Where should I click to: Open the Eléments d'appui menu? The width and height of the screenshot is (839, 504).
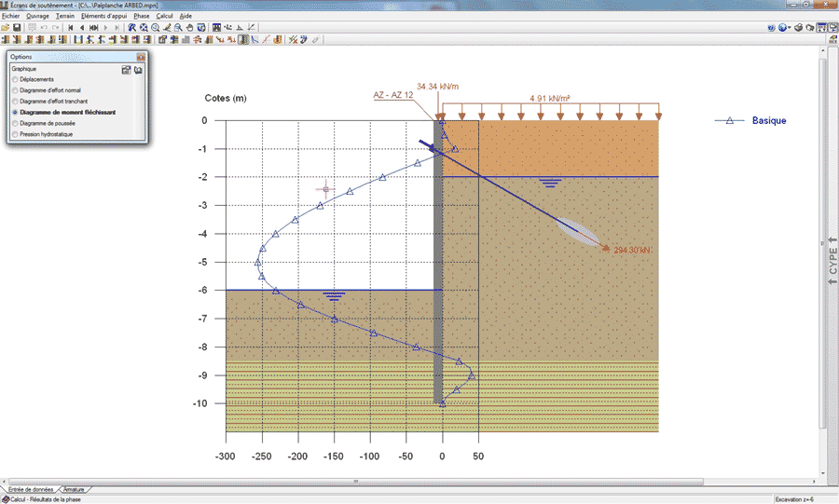coord(103,16)
